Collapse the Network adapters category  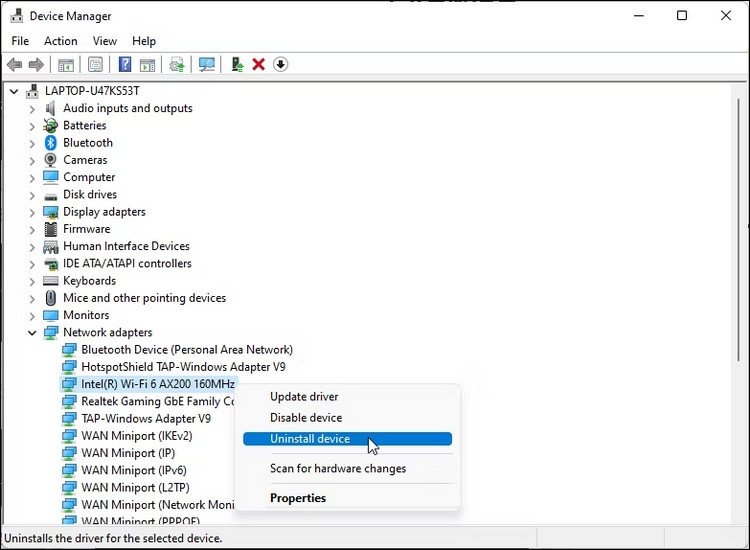coord(32,333)
